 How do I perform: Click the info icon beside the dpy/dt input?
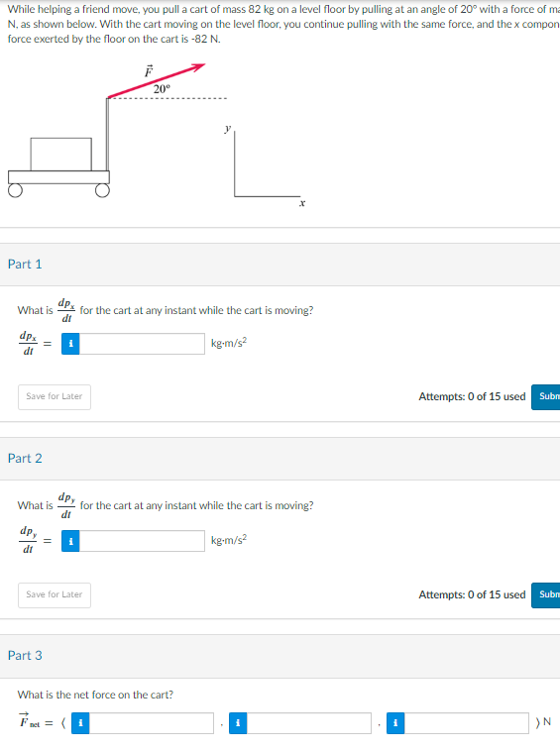(x=70, y=541)
